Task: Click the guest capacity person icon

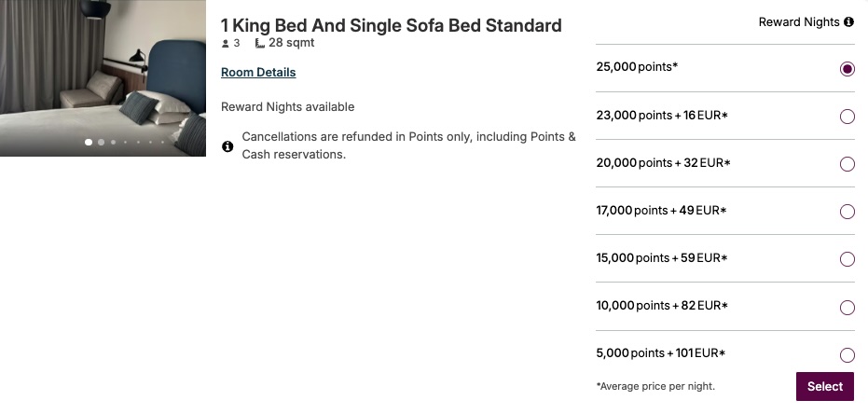Action: (x=226, y=43)
